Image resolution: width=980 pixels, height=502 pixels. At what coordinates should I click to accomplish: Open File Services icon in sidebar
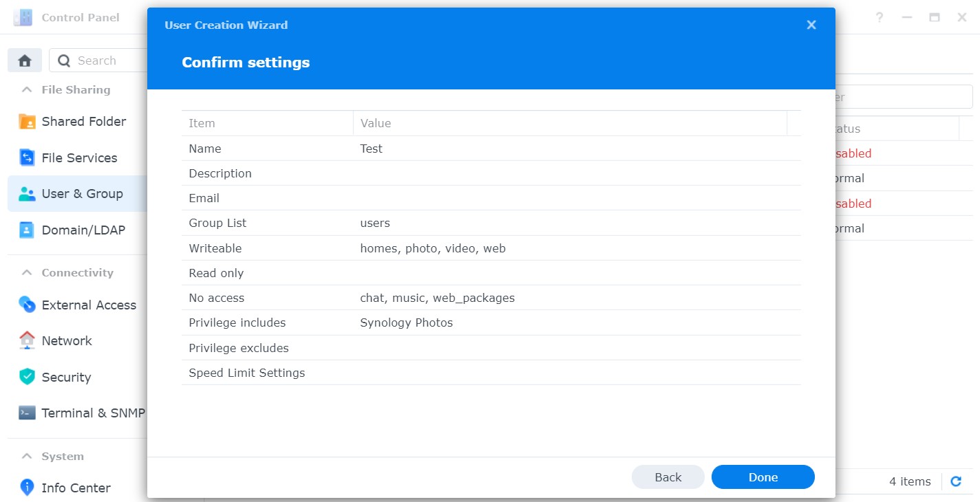[27, 157]
